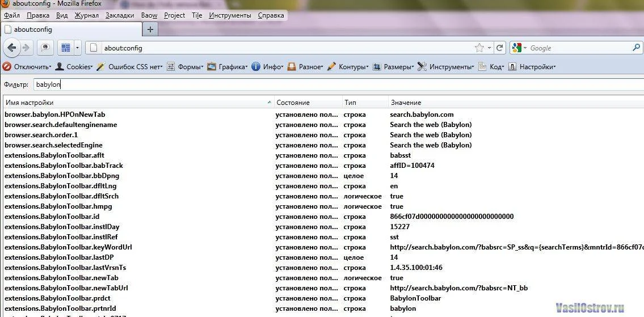Click the Reload page button

[499, 48]
